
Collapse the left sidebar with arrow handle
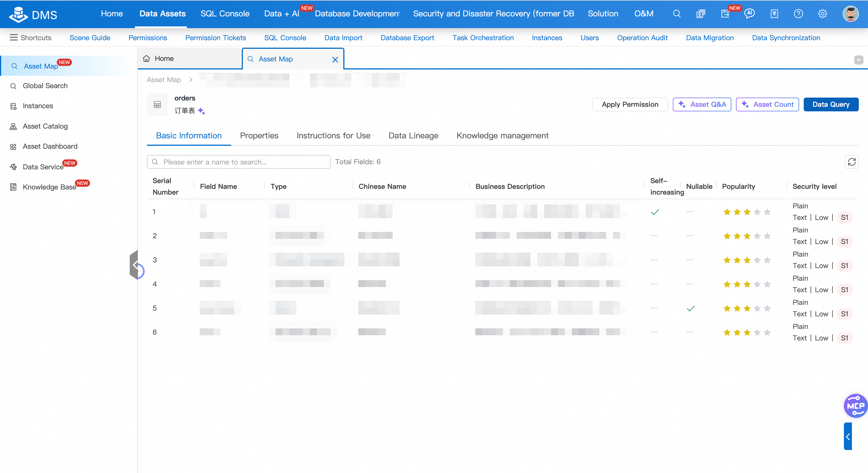[135, 265]
